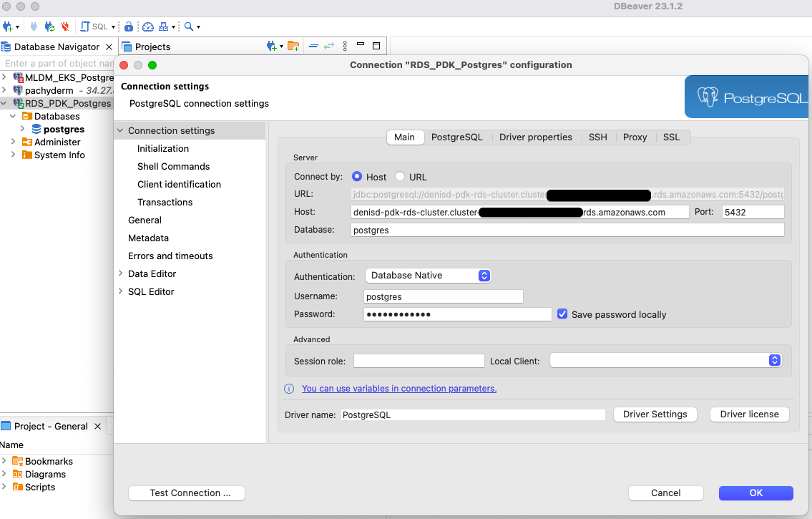This screenshot has width=812, height=519.
Task: Click the info icon beside the variables link
Action: [x=289, y=389]
